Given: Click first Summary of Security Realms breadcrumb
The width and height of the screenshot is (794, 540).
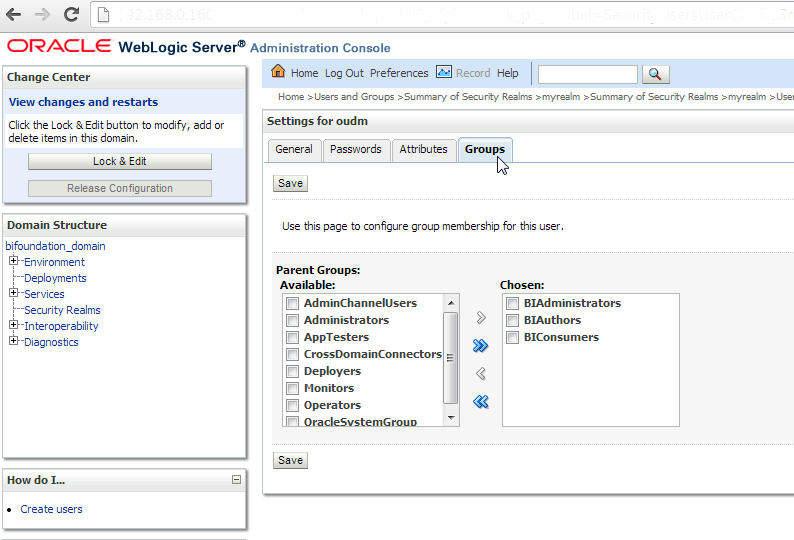Looking at the screenshot, I should pos(468,97).
